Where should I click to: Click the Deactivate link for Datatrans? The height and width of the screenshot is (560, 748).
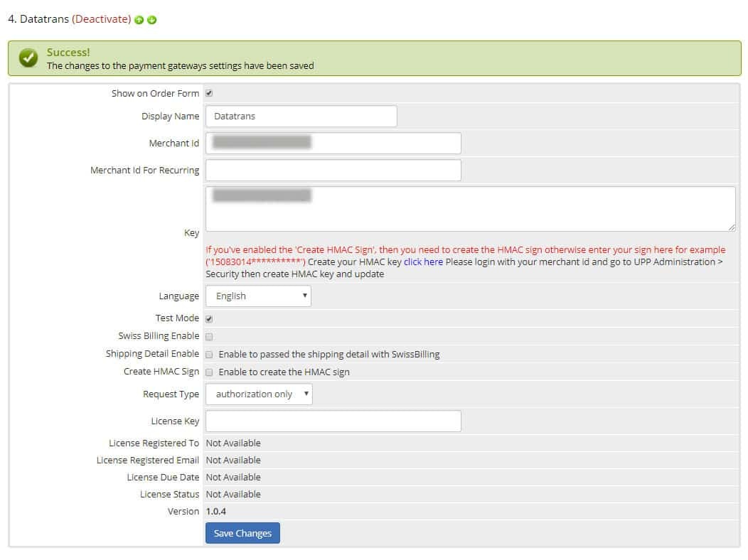point(102,19)
